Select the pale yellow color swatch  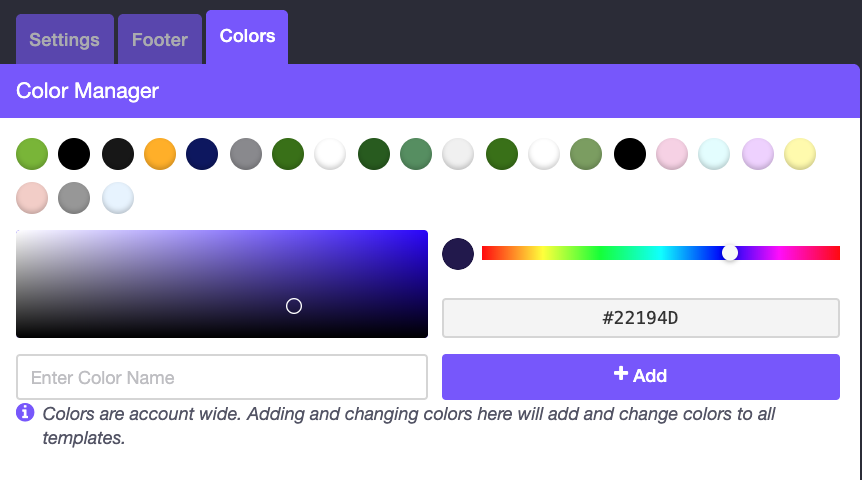coord(800,154)
